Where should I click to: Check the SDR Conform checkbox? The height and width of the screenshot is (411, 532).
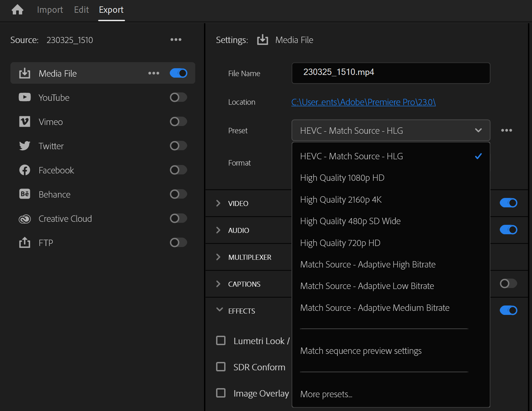[x=221, y=367]
